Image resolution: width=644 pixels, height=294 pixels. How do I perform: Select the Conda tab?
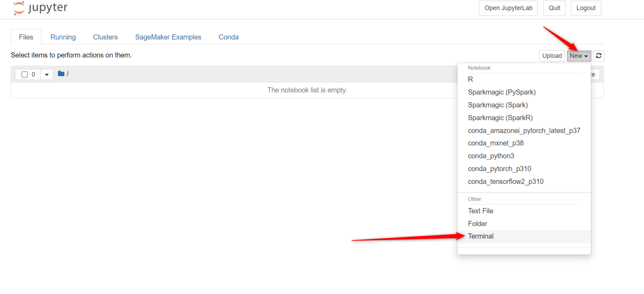click(x=229, y=37)
